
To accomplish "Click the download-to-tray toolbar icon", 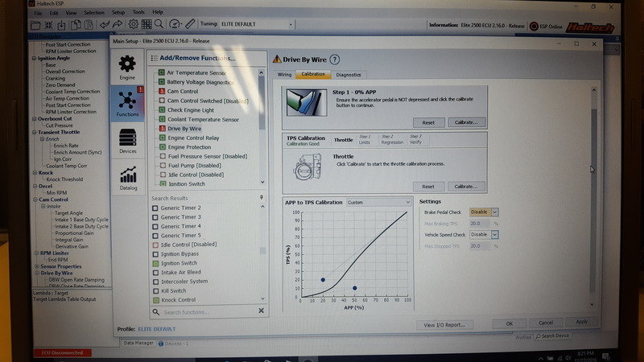I will click(61, 25).
